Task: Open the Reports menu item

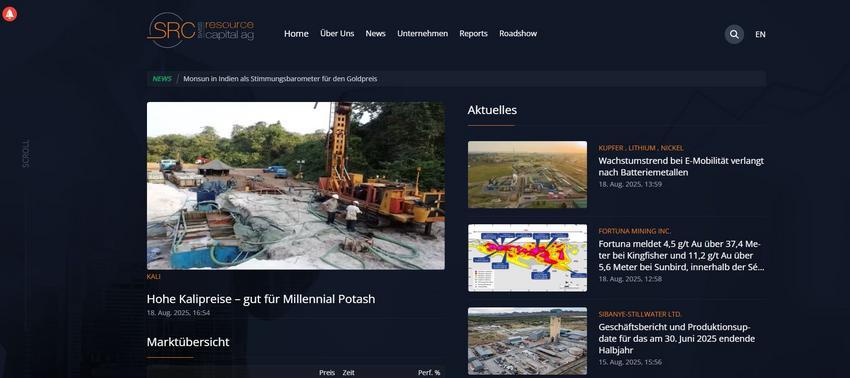Action: 473,34
